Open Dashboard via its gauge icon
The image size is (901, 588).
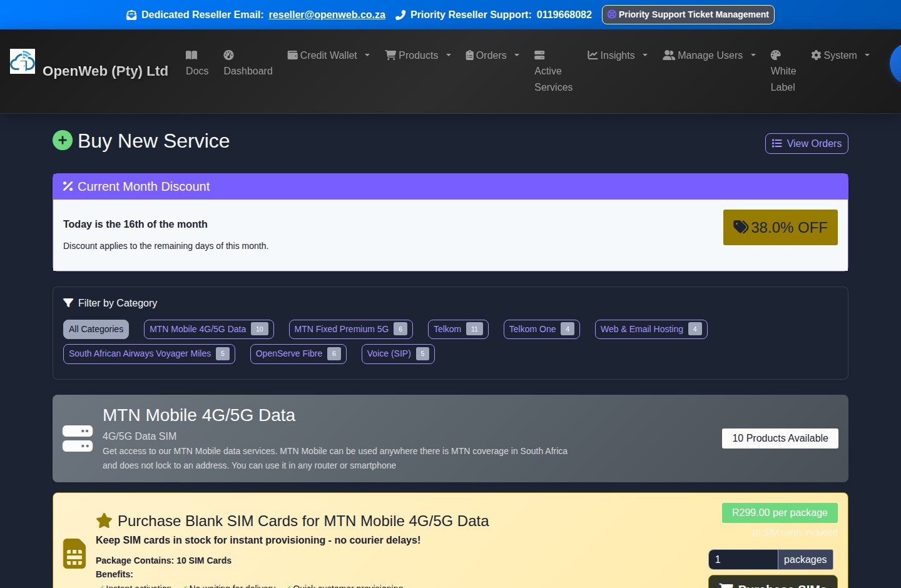(228, 55)
